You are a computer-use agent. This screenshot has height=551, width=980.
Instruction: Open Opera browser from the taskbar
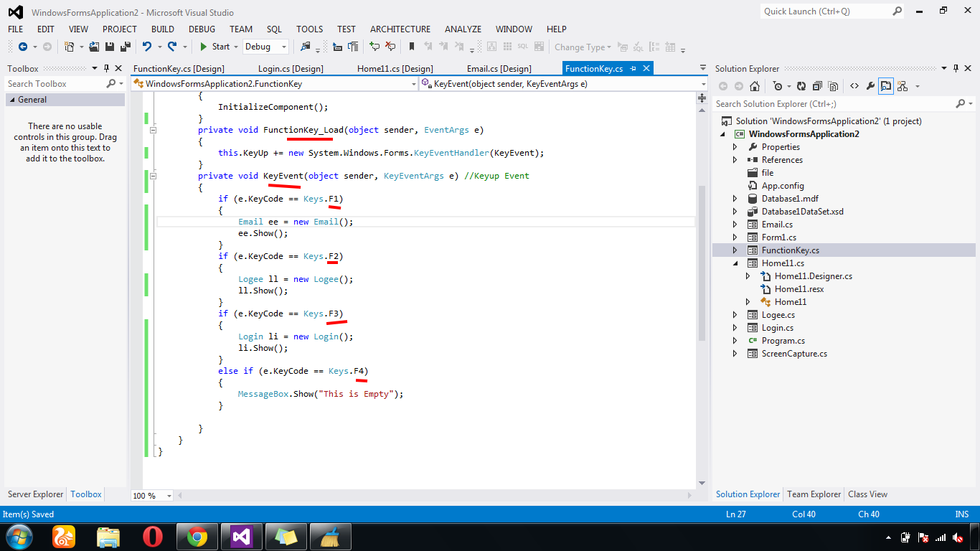click(152, 537)
